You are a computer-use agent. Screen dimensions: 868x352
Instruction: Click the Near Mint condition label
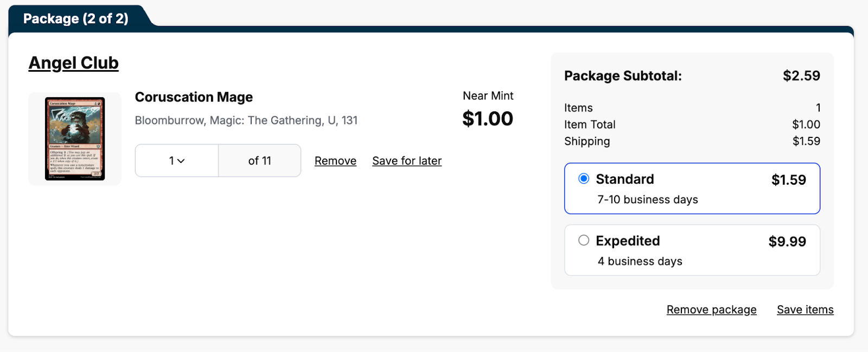(x=488, y=96)
